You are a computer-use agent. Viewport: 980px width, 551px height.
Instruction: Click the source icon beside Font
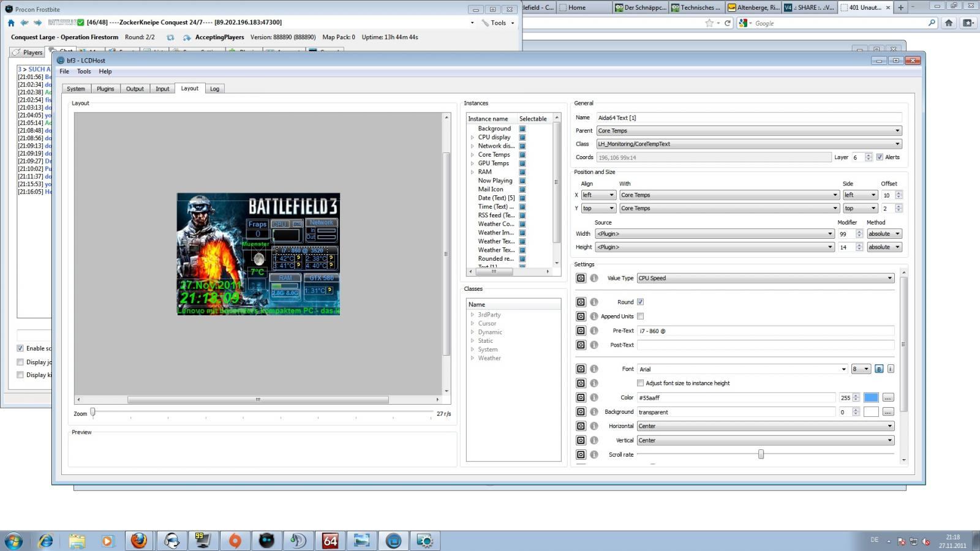coord(581,369)
